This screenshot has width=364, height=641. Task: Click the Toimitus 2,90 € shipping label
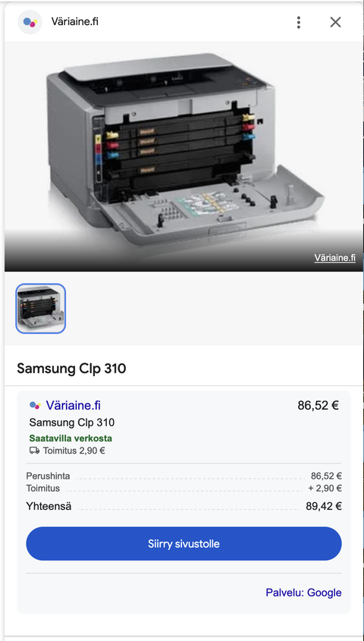coord(74,451)
